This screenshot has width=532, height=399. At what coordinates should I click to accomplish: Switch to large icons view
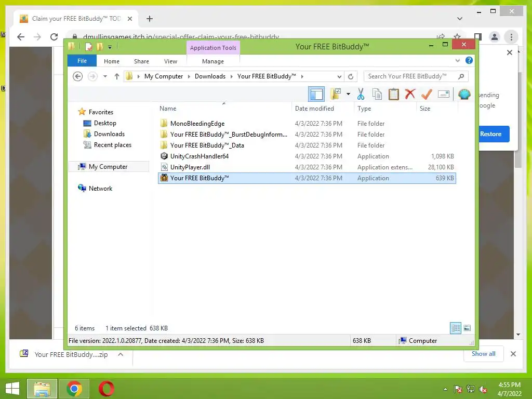click(467, 328)
